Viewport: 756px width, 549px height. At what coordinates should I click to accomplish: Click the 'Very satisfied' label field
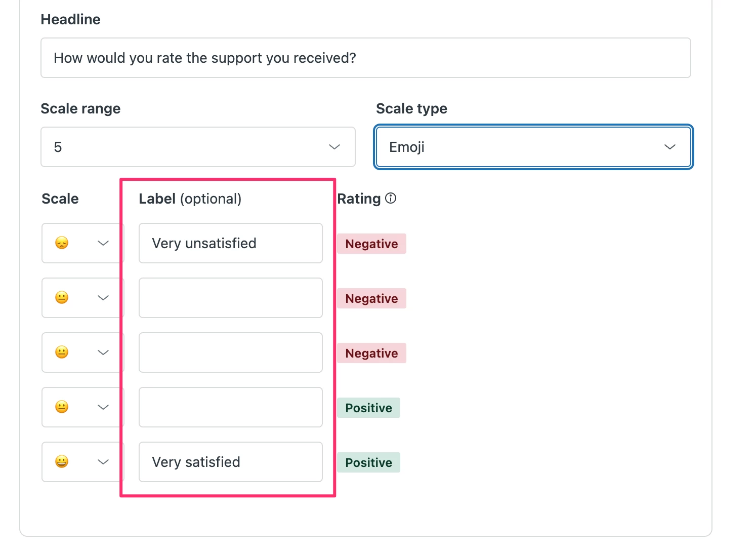230,462
